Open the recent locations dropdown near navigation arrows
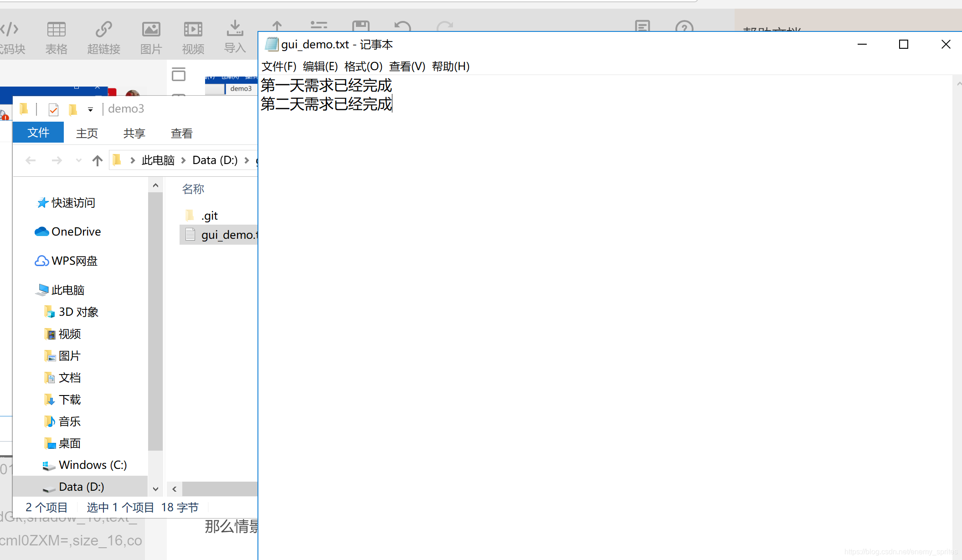This screenshot has width=962, height=560. [78, 160]
